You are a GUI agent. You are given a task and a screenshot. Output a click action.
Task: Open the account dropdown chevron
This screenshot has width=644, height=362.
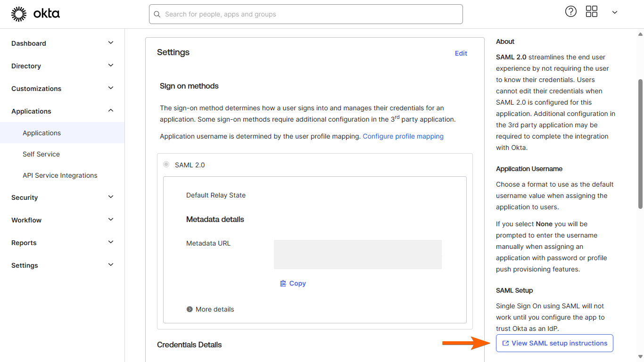click(614, 12)
